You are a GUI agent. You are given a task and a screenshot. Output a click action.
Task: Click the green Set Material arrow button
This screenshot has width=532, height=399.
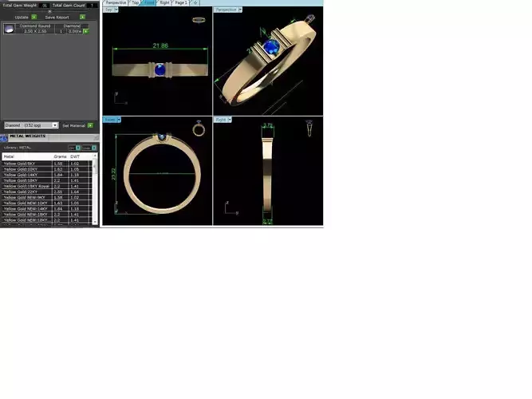(90, 125)
